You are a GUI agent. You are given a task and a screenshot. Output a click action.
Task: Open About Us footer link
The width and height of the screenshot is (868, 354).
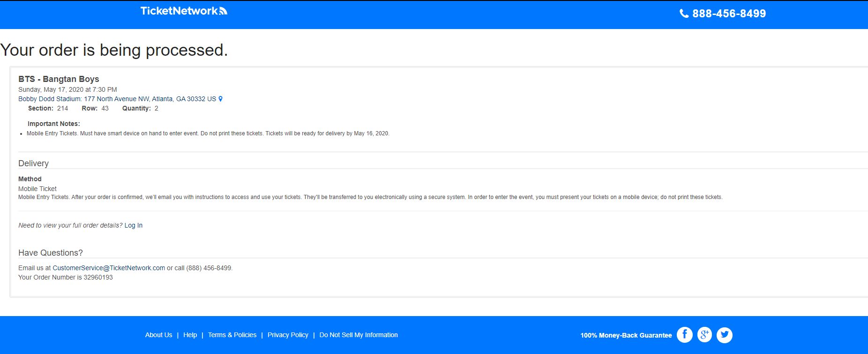point(158,335)
